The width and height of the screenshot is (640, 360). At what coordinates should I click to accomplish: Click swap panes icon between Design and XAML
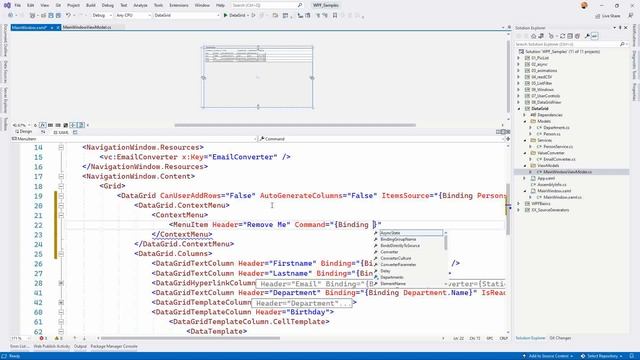click(x=43, y=132)
